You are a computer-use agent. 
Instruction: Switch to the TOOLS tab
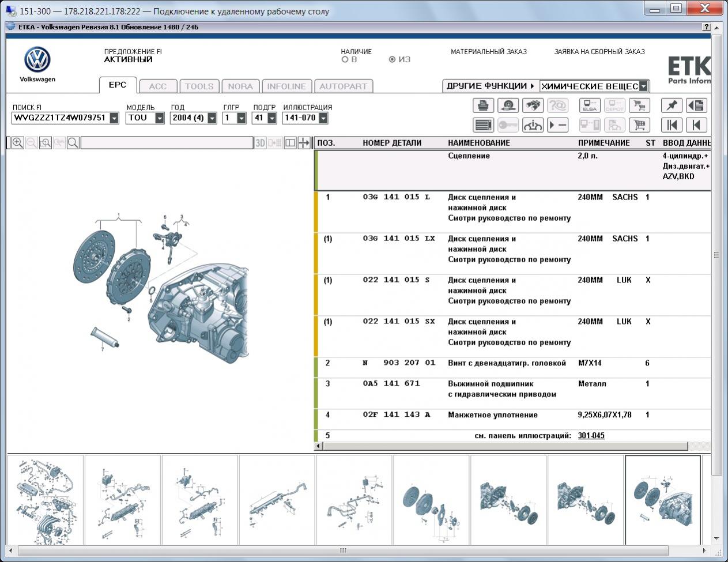(x=199, y=86)
